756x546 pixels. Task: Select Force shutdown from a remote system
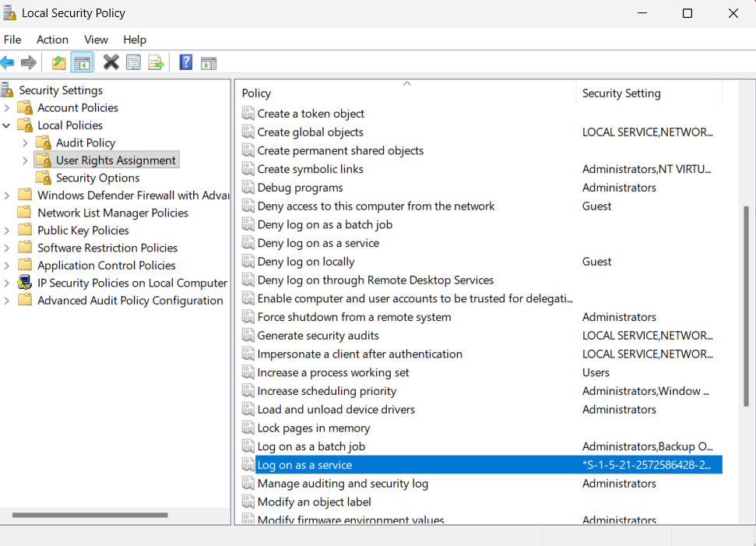coord(354,317)
